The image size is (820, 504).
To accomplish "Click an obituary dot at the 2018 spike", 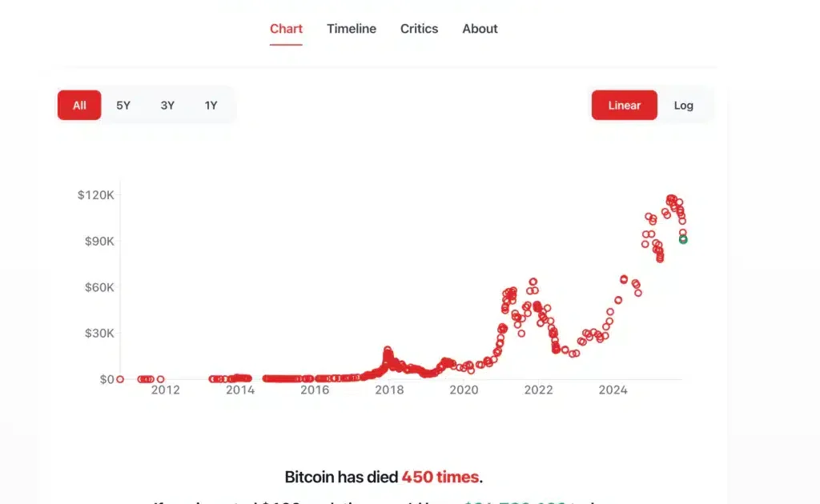I will [x=387, y=350].
